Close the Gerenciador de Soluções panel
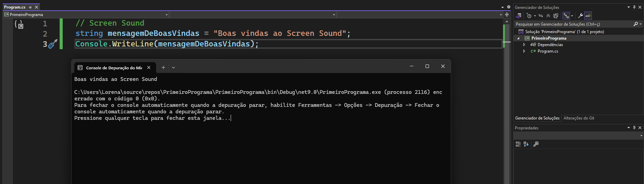 point(640,7)
